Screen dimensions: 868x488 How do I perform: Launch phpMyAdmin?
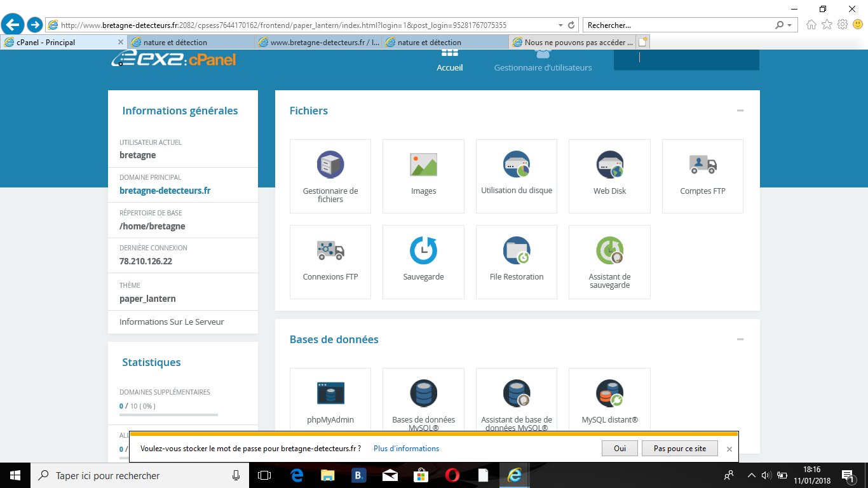pos(330,400)
